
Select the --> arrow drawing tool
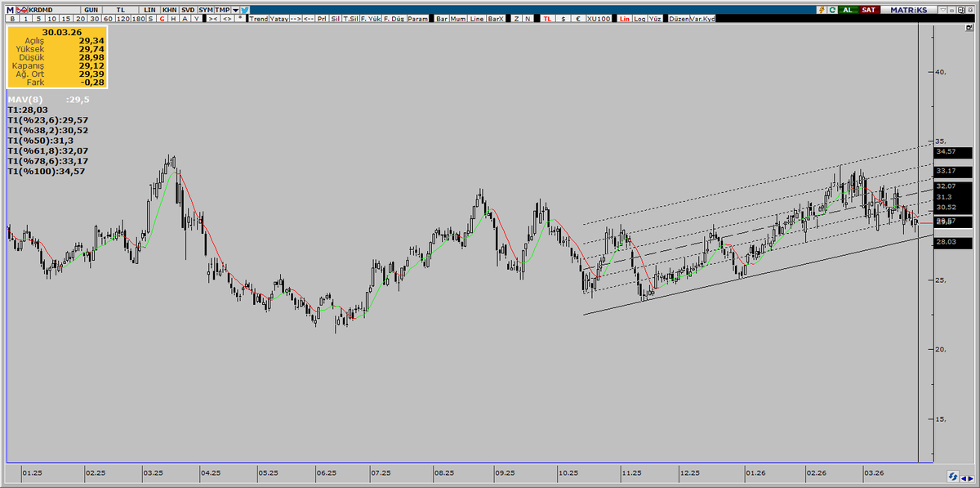click(296, 19)
